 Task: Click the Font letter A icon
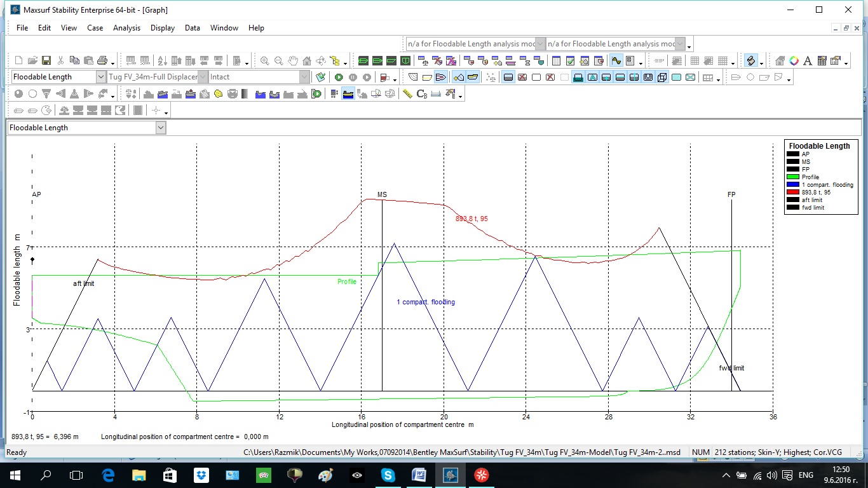(x=808, y=61)
